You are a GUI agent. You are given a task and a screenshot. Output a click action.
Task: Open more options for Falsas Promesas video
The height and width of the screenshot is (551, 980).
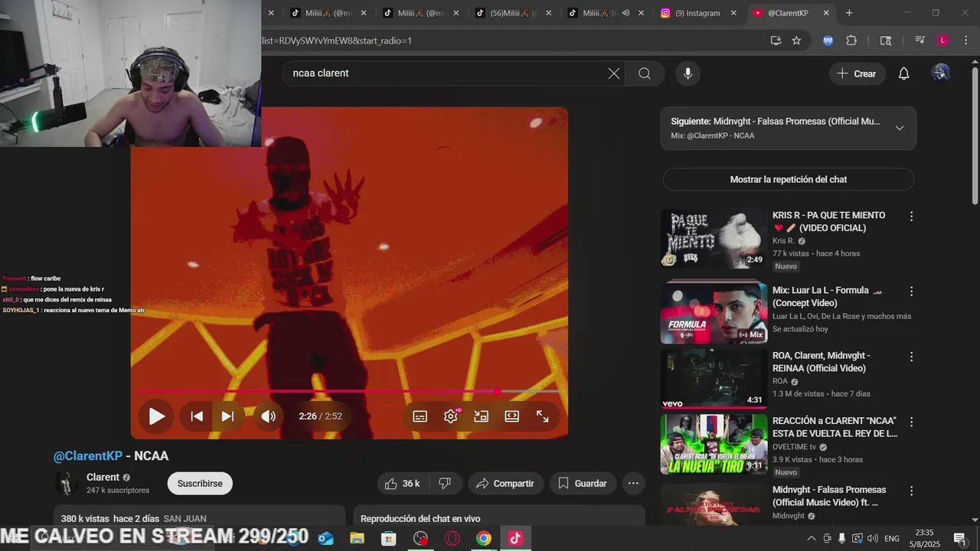[x=911, y=491]
